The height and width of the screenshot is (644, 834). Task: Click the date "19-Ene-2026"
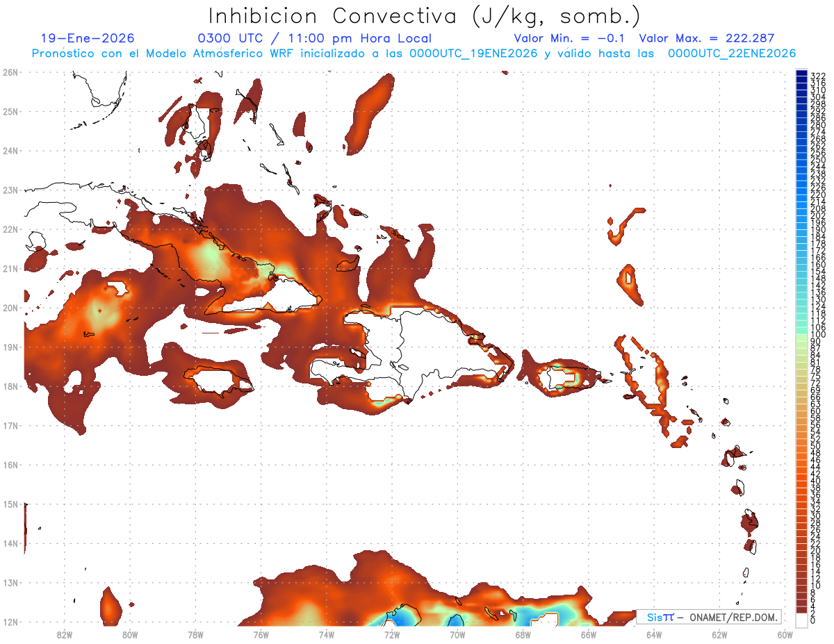(88, 38)
